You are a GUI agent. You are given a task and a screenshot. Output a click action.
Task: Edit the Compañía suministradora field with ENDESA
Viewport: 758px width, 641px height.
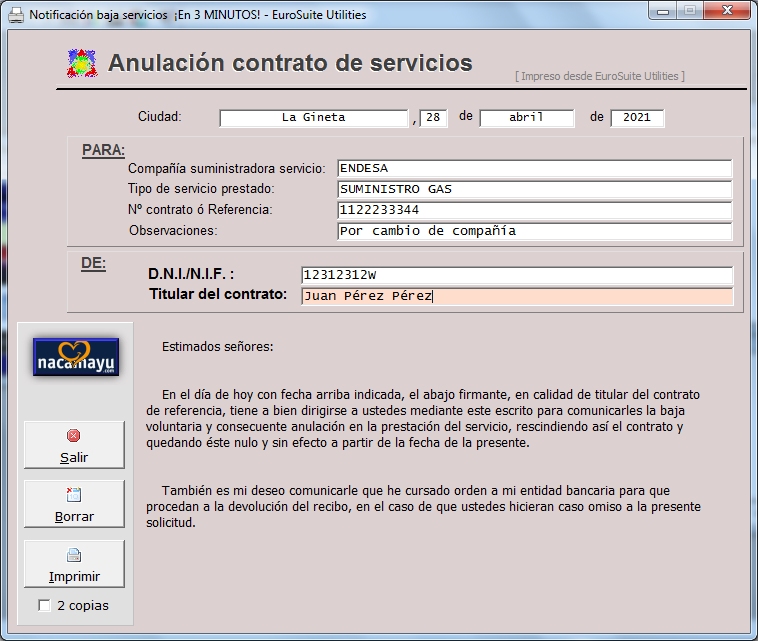click(x=534, y=169)
